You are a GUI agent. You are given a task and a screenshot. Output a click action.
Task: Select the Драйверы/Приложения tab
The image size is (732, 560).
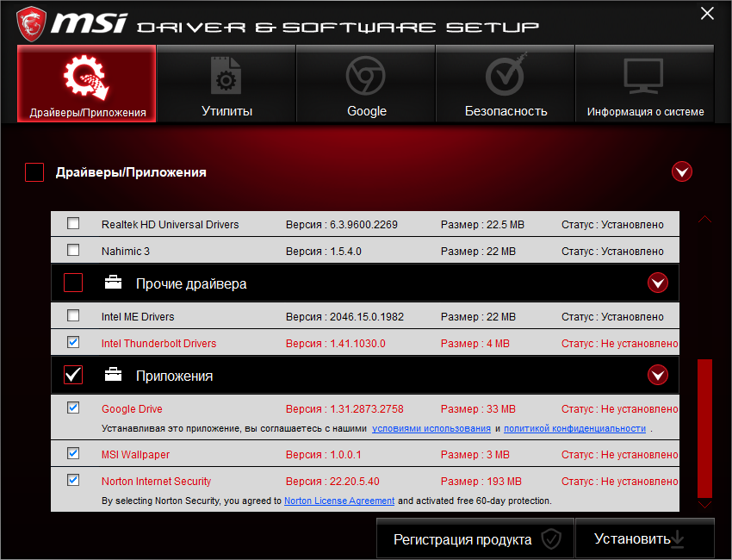(86, 84)
